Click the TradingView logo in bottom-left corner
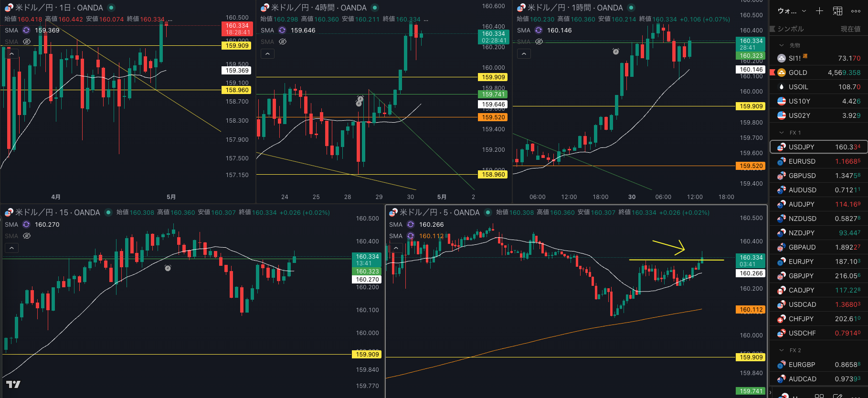The width and height of the screenshot is (868, 398). [13, 384]
